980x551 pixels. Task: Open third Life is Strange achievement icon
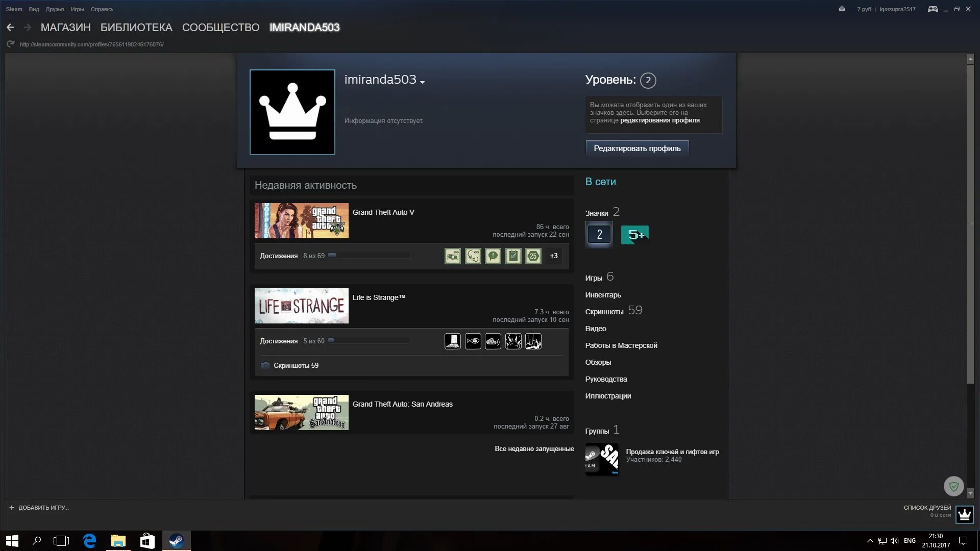pos(493,341)
